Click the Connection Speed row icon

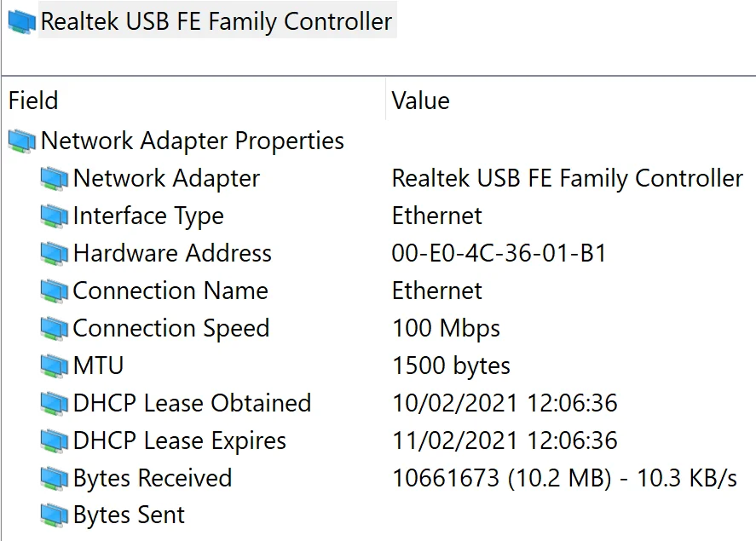[x=54, y=329]
